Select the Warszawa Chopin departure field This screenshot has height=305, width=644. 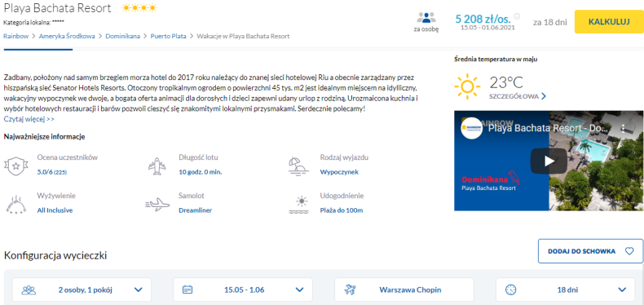pyautogui.click(x=404, y=290)
